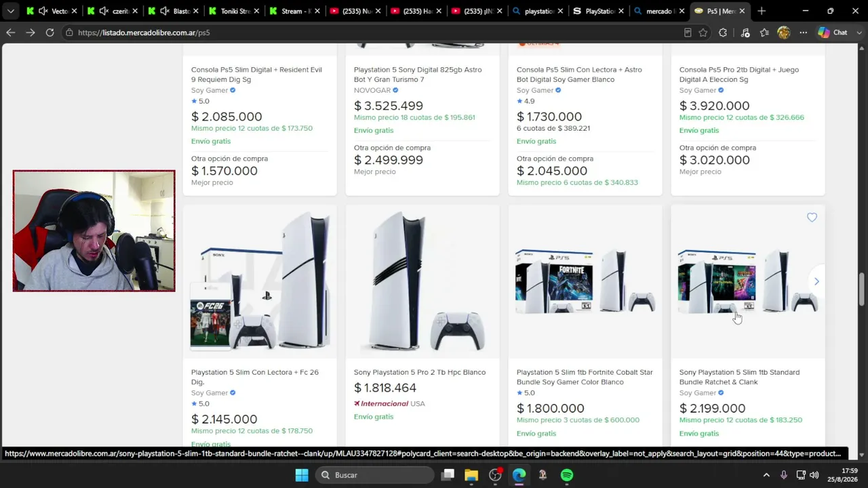Open Consola Ps5 Slim Con Lectora Astro Bot listing

pyautogui.click(x=579, y=75)
